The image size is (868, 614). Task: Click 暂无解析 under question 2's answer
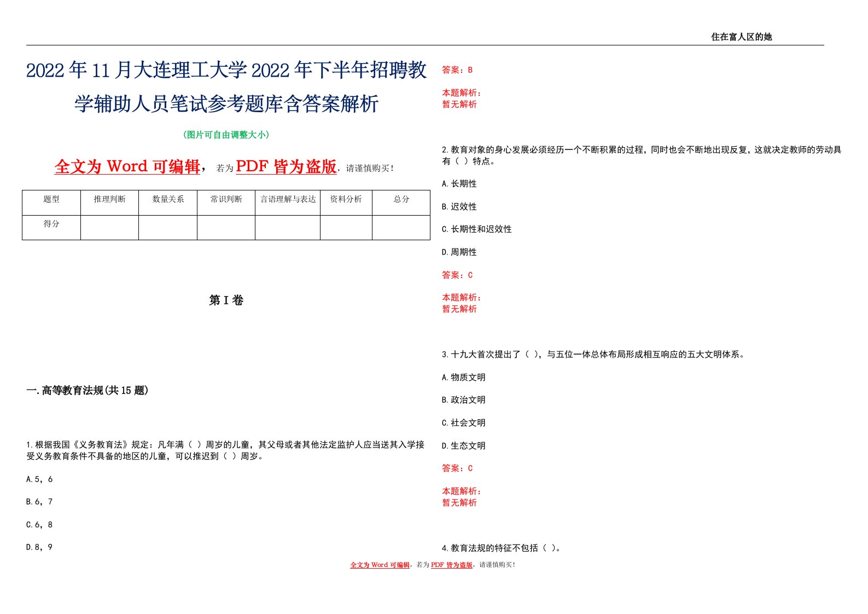point(459,309)
